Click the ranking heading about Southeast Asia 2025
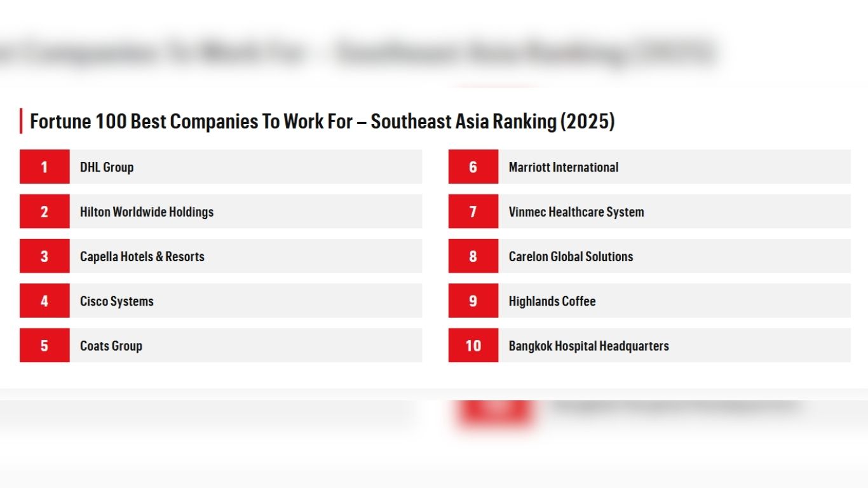The height and width of the screenshot is (488, 868). pyautogui.click(x=322, y=121)
